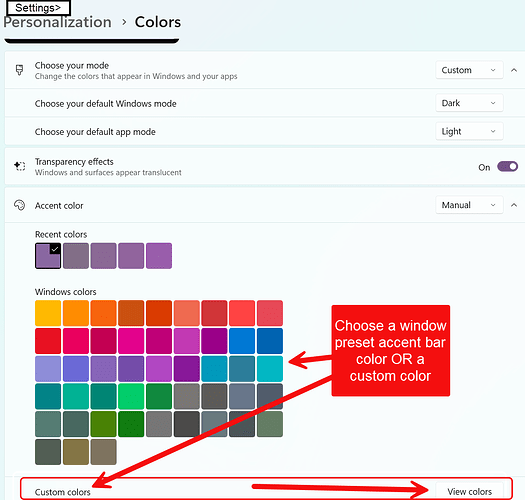Screen dimensions: 525x500
Task: Click the Custom colors label
Action: click(x=63, y=492)
